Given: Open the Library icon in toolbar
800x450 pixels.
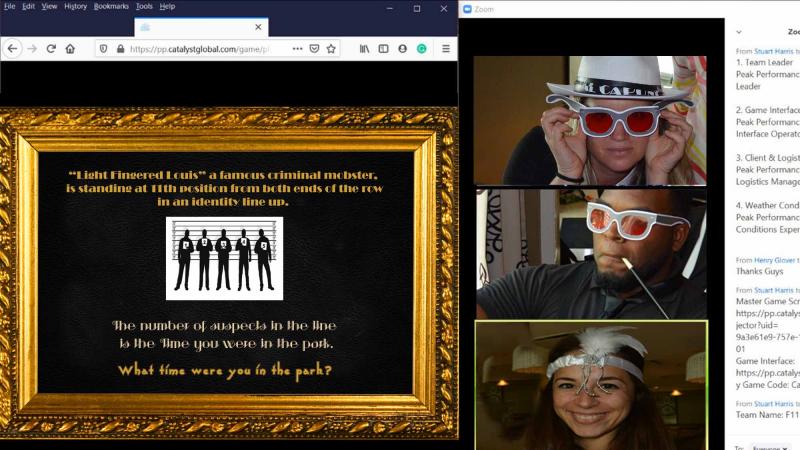Looking at the screenshot, I should pyautogui.click(x=365, y=48).
